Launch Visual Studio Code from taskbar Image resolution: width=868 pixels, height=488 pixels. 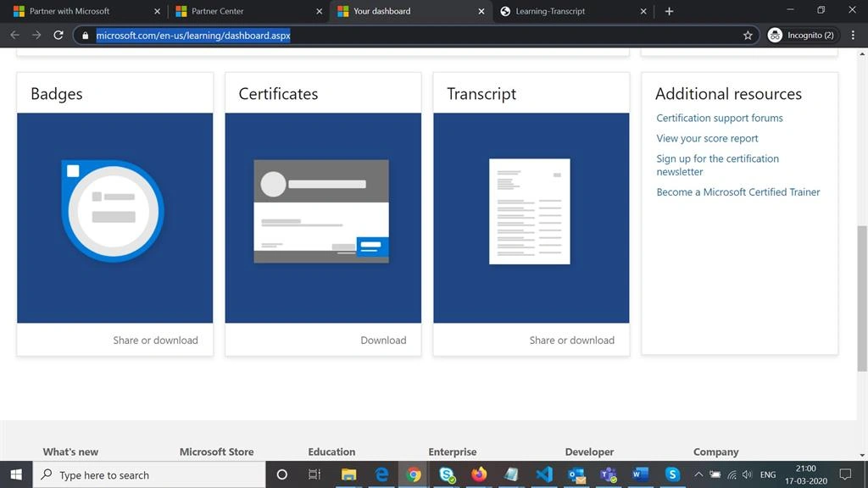(543, 474)
